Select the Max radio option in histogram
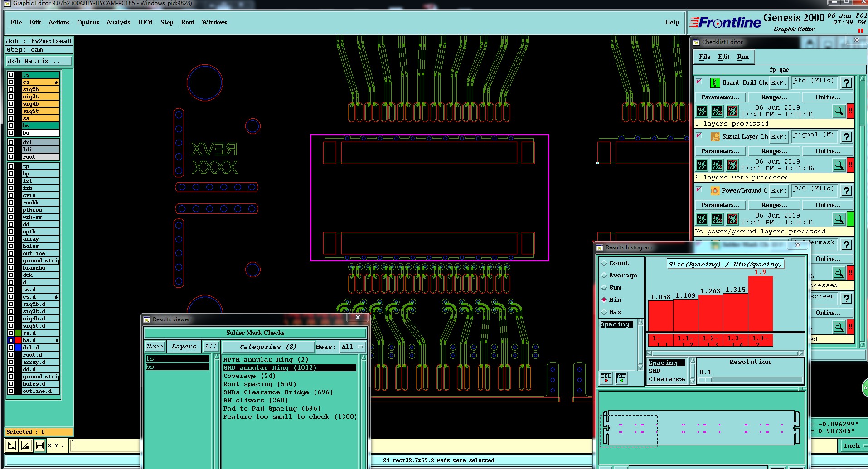 [604, 312]
